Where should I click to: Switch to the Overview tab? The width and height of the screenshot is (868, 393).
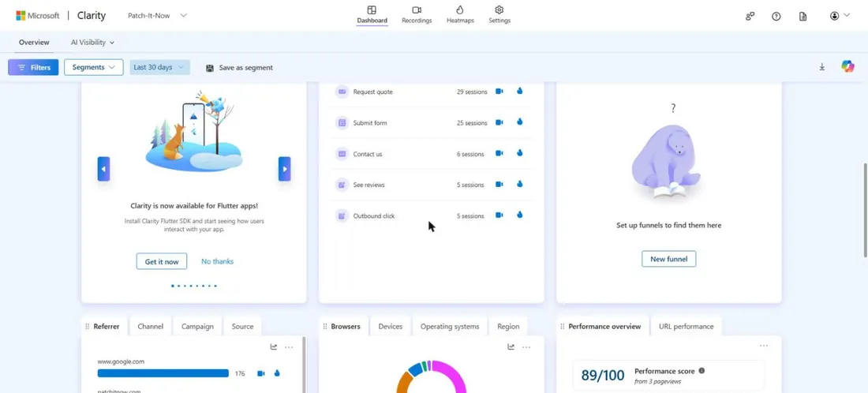[x=34, y=42]
